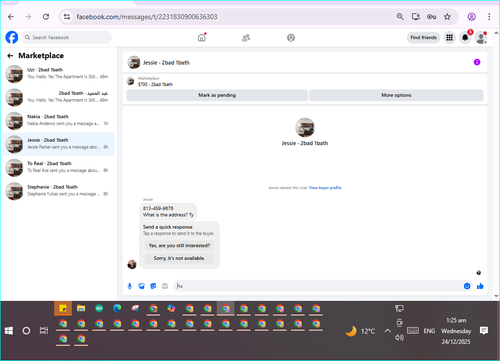500x361 pixels.
Task: Open the Nekia - 2bad 1bath conversation
Action: 59,120
